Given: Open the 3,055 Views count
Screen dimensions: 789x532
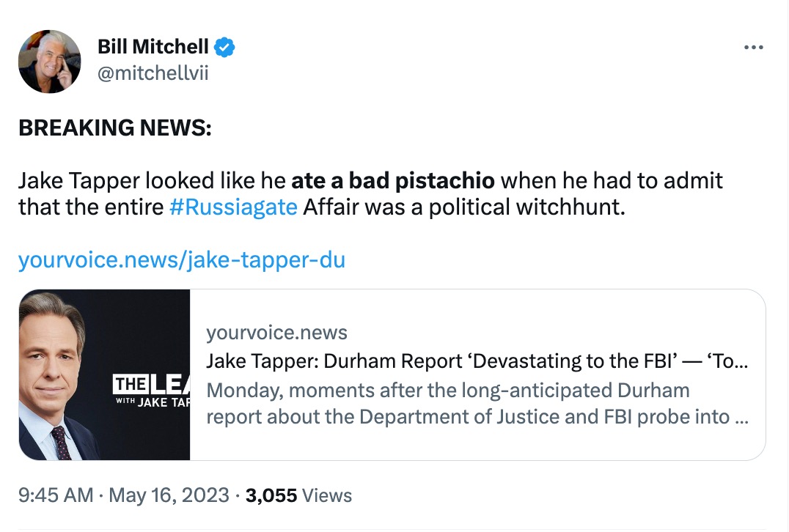Looking at the screenshot, I should (x=271, y=495).
